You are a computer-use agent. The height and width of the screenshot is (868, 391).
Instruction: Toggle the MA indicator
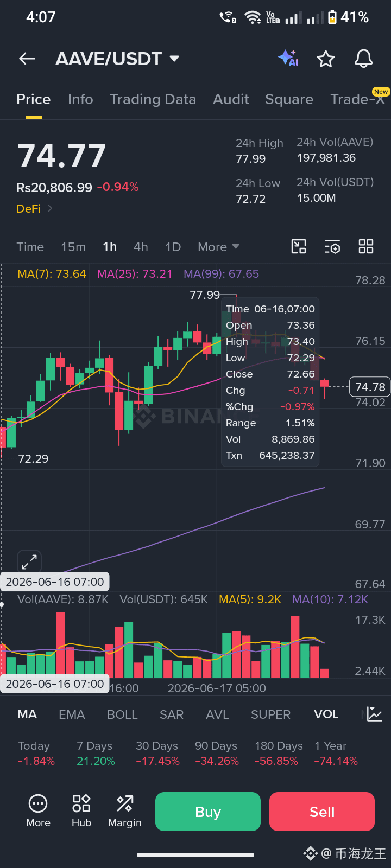tap(27, 714)
